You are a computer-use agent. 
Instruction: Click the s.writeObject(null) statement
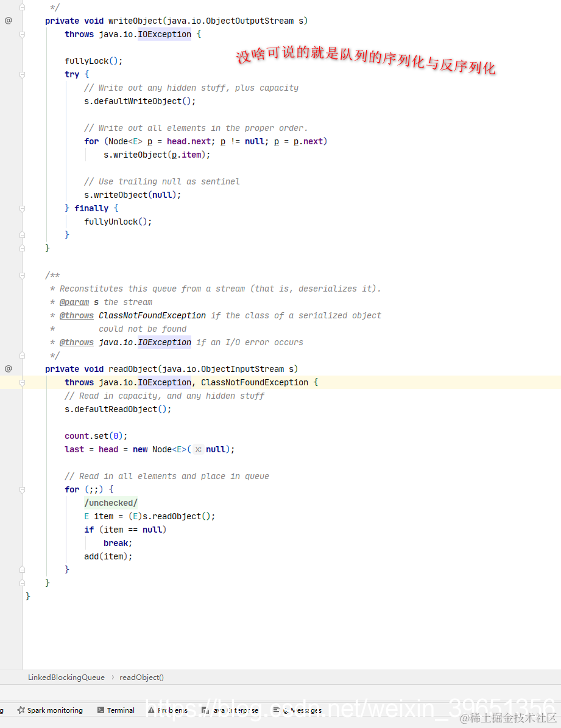(x=132, y=195)
